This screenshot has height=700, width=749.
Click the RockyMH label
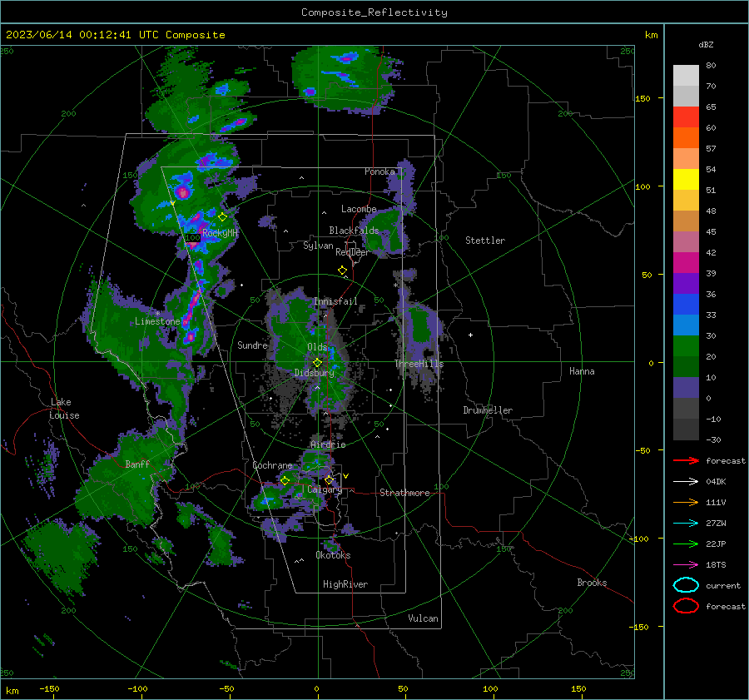220,233
